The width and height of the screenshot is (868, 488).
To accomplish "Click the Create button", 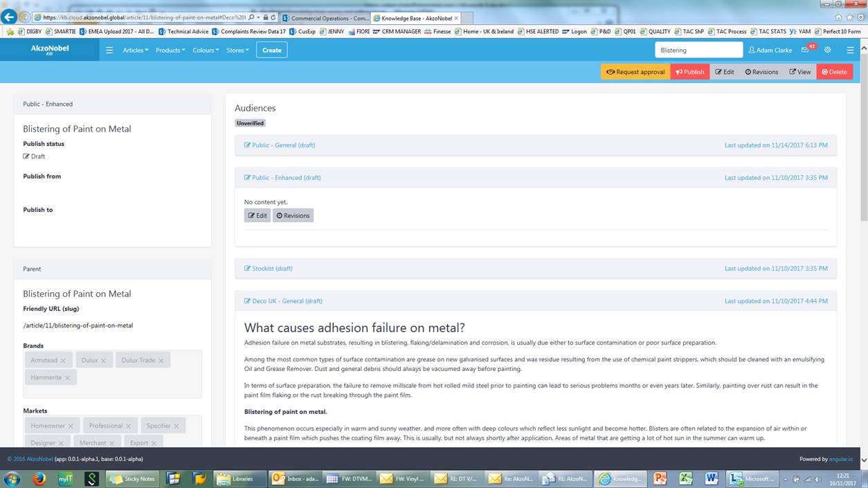I will pyautogui.click(x=272, y=50).
